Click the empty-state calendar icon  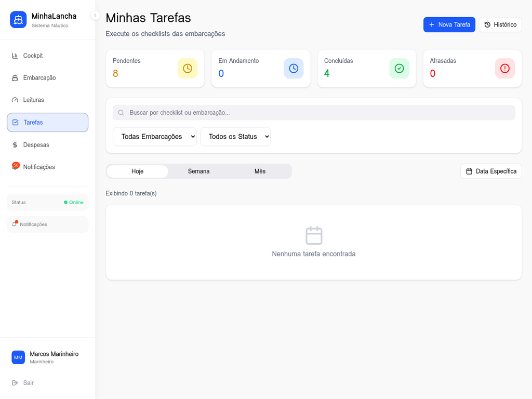coord(314,235)
